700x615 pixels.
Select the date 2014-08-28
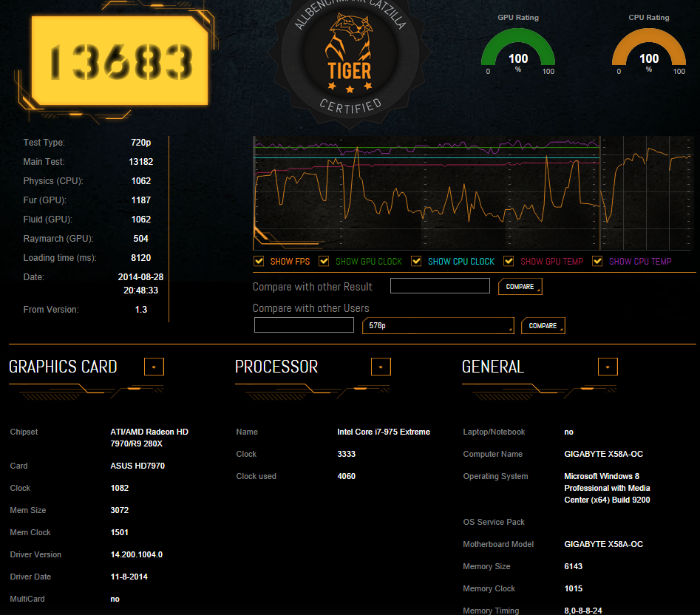[140, 276]
